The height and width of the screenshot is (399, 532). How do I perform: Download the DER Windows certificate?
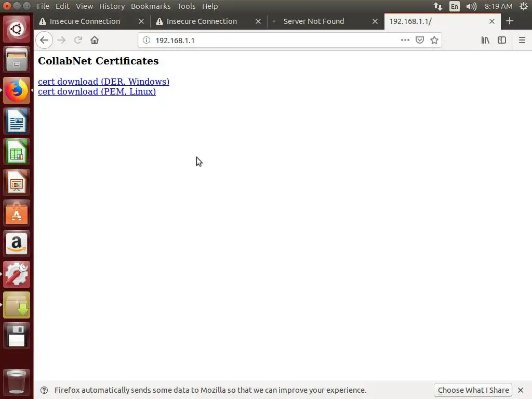click(x=103, y=82)
